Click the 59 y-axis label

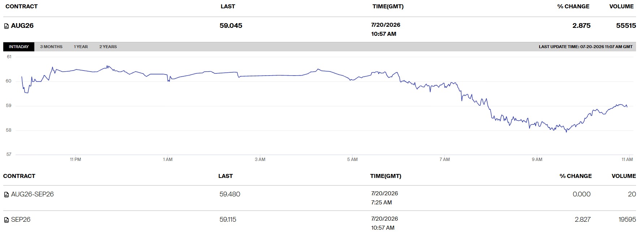(9, 106)
